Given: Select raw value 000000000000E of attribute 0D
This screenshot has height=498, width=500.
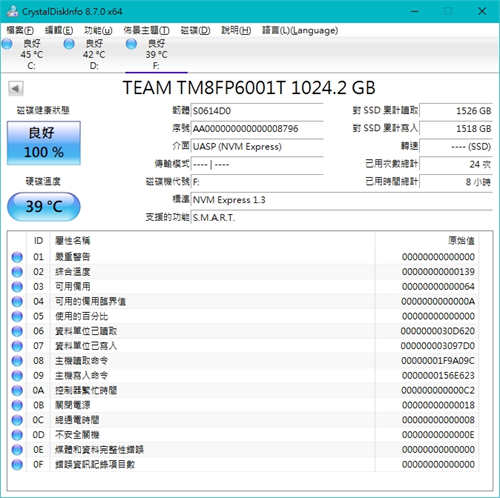Looking at the screenshot, I should [x=438, y=435].
